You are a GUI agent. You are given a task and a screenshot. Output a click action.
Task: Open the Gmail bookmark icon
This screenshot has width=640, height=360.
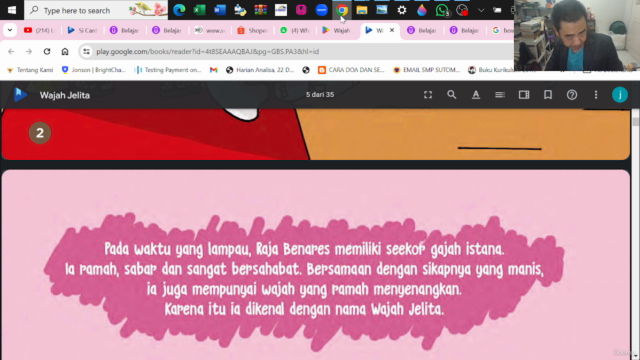(213, 70)
